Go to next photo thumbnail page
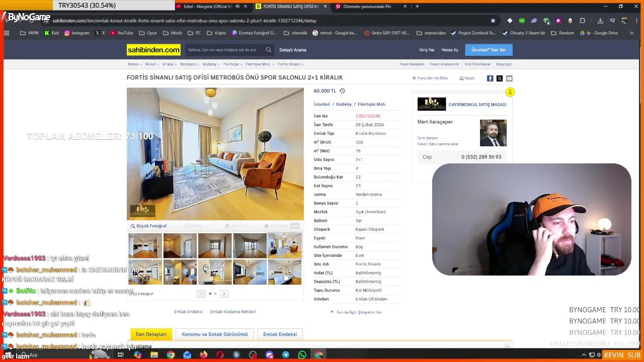The height and width of the screenshot is (362, 644). pyautogui.click(x=224, y=294)
